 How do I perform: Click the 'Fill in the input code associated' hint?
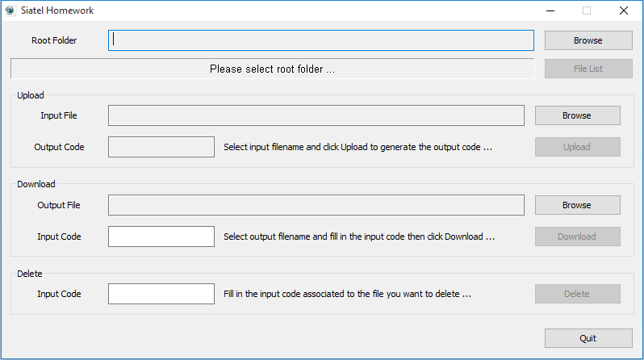(x=348, y=295)
